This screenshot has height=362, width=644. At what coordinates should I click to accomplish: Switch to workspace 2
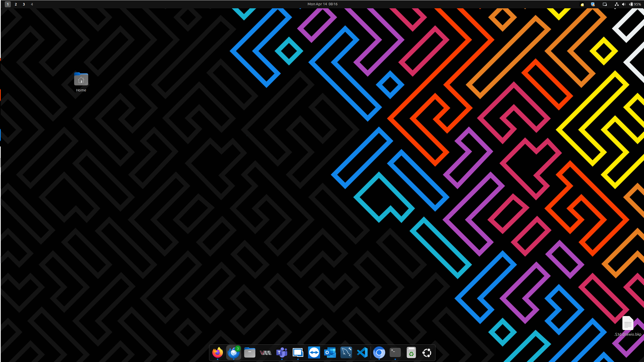coord(16,4)
